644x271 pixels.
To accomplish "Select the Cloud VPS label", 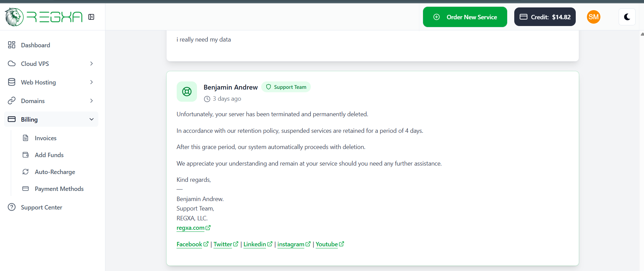I will point(35,64).
